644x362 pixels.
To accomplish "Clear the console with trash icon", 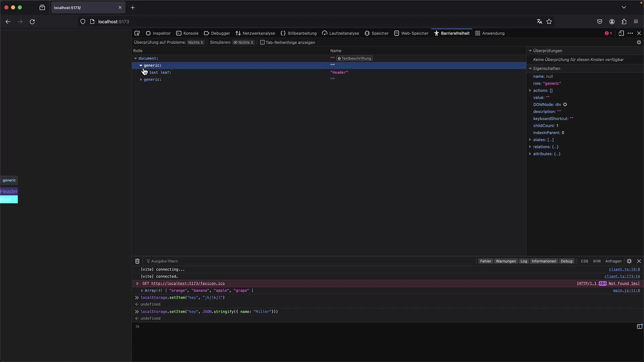I will tap(137, 261).
